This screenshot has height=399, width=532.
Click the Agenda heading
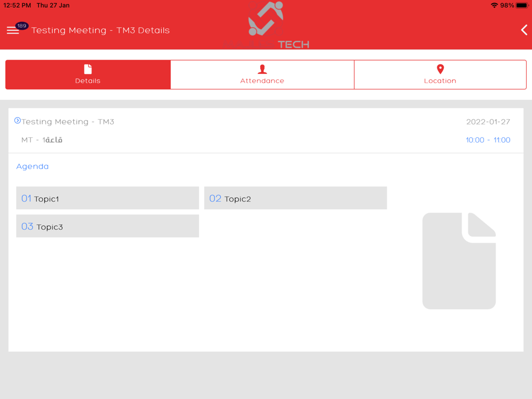[x=32, y=167]
